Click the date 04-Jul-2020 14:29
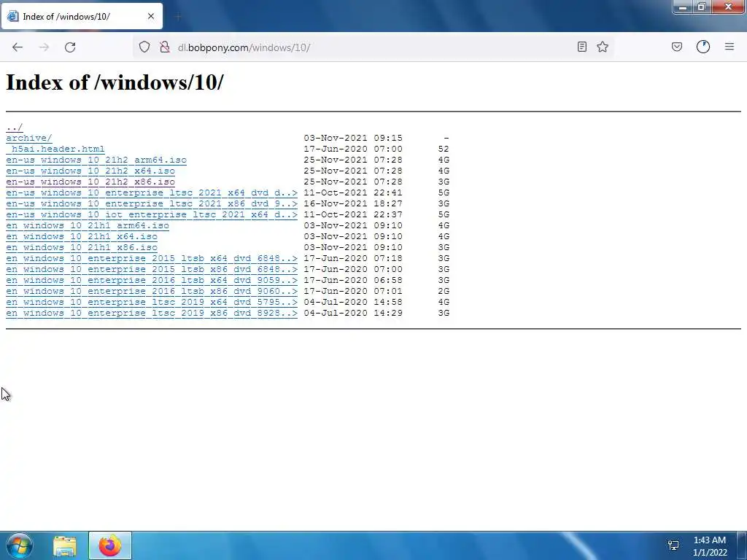Image resolution: width=747 pixels, height=560 pixels. point(353,314)
